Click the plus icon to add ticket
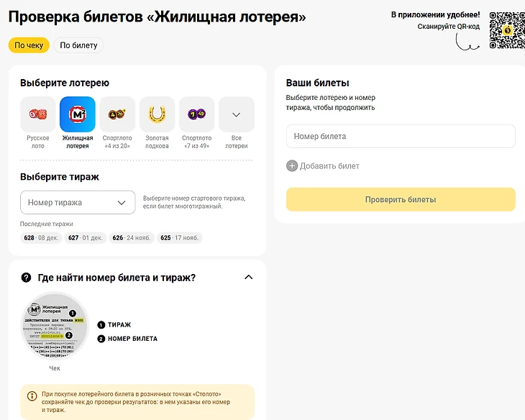This screenshot has height=420, width=525. coord(292,166)
